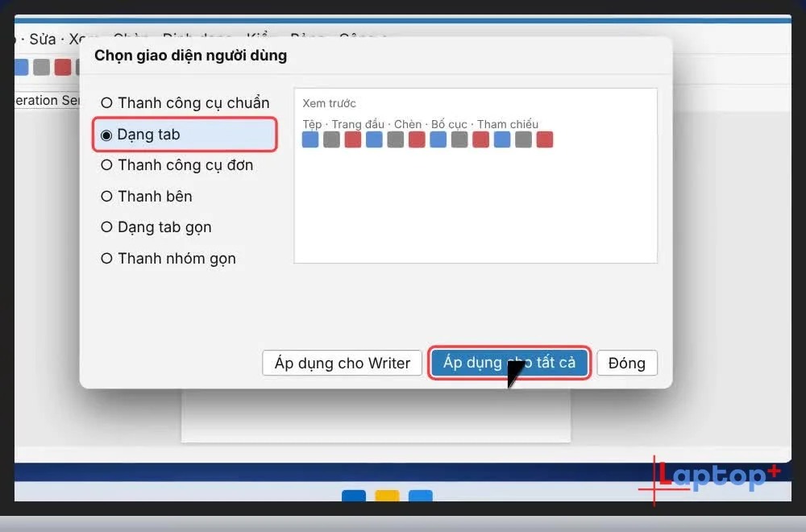Pick the "Thanh công cụ đơn" option

click(177, 165)
